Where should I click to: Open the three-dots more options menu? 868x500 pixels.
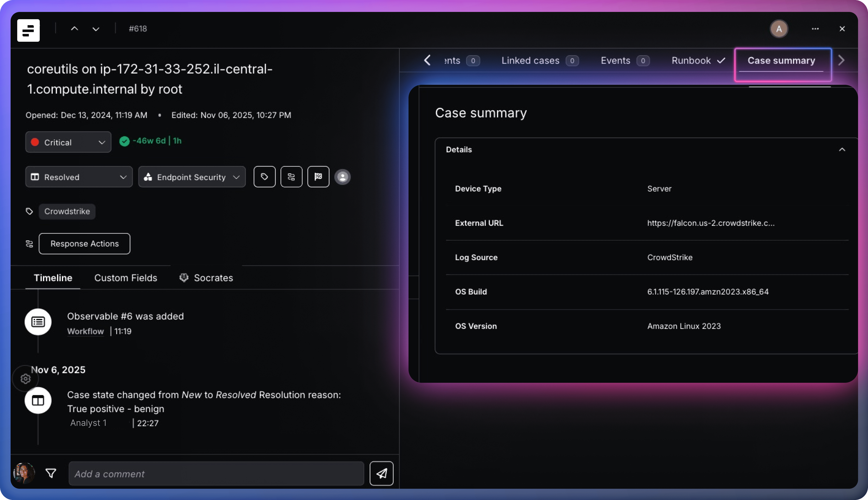pyautogui.click(x=815, y=29)
